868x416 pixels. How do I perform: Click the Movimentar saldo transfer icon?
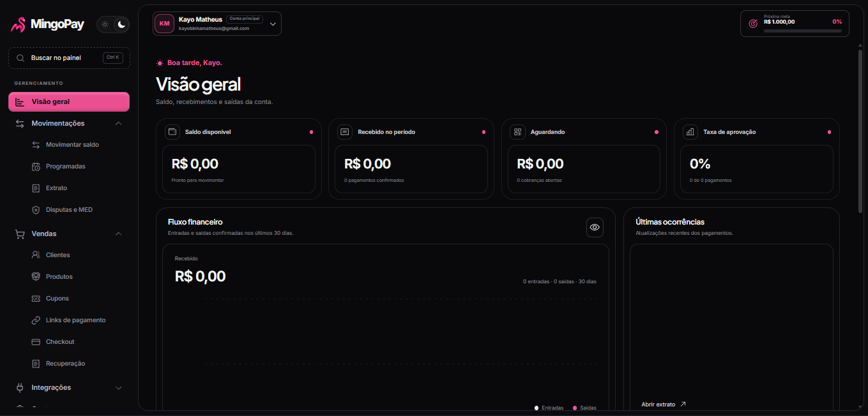(36, 145)
